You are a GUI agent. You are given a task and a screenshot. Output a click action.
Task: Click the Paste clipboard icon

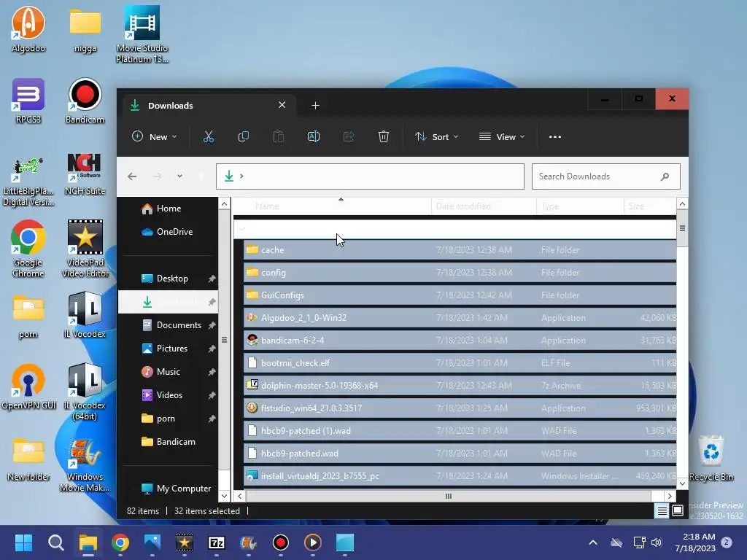(x=278, y=136)
